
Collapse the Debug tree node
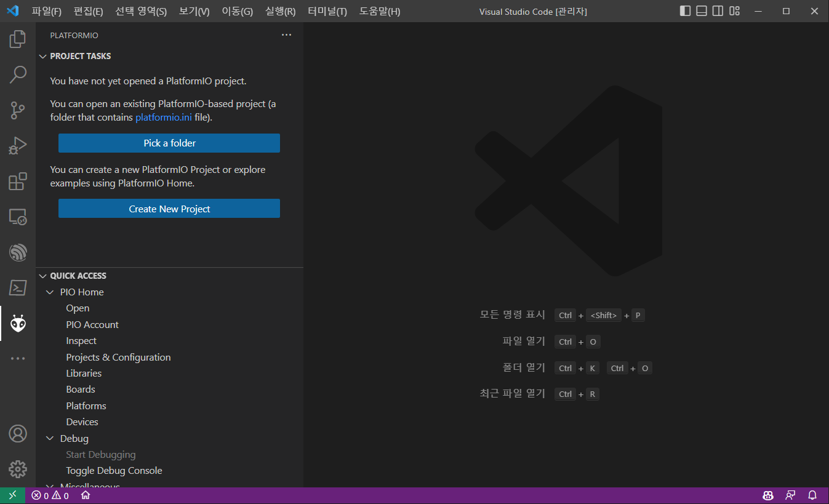click(x=50, y=439)
